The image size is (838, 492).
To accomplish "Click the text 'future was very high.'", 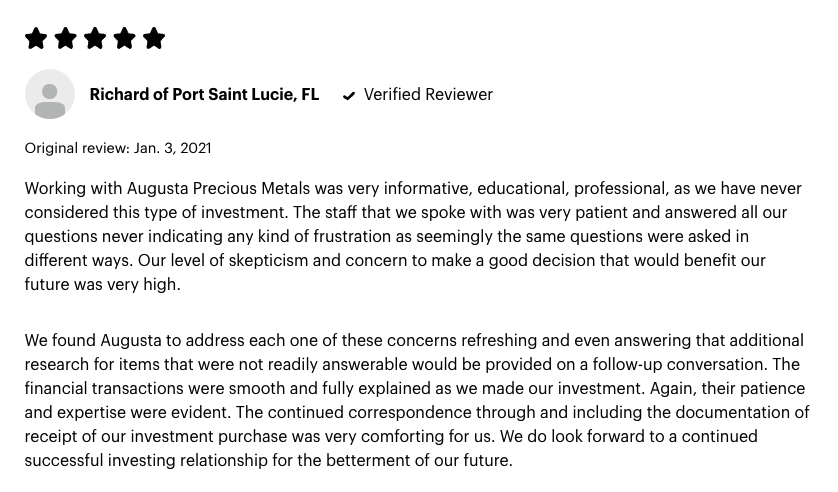I will (102, 284).
